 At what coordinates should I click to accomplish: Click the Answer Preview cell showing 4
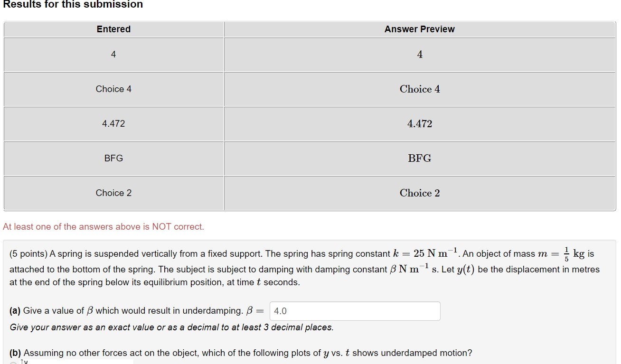click(419, 54)
